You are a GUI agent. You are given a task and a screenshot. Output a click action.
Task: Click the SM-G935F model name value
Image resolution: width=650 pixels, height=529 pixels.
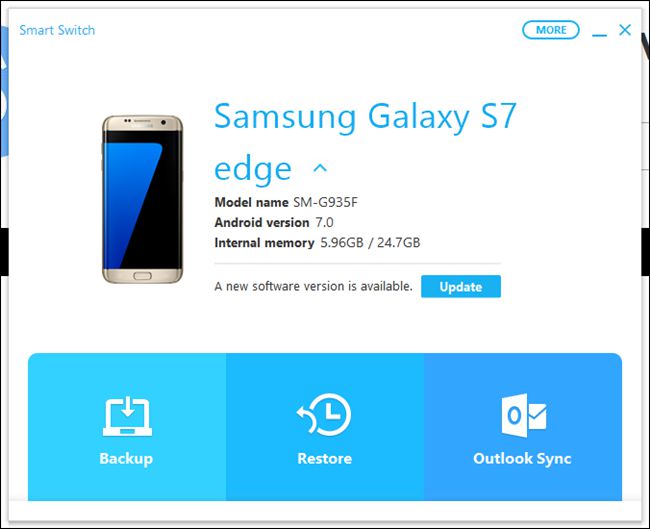(x=325, y=202)
